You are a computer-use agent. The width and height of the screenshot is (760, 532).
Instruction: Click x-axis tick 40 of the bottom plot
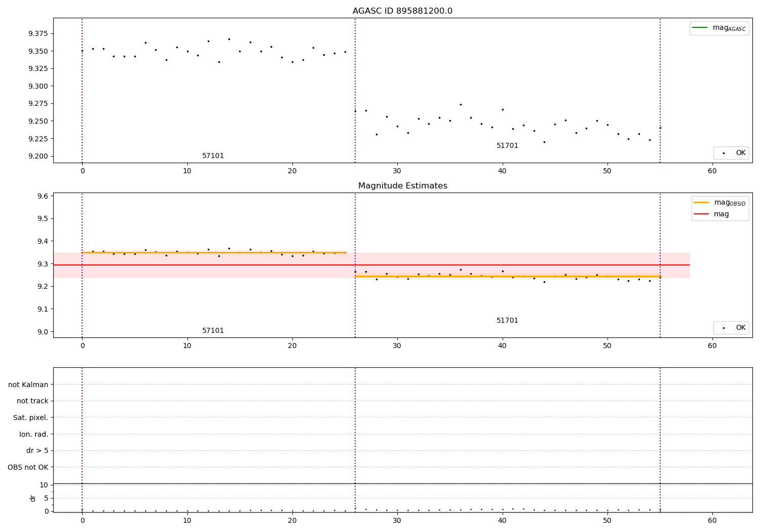(x=502, y=520)
